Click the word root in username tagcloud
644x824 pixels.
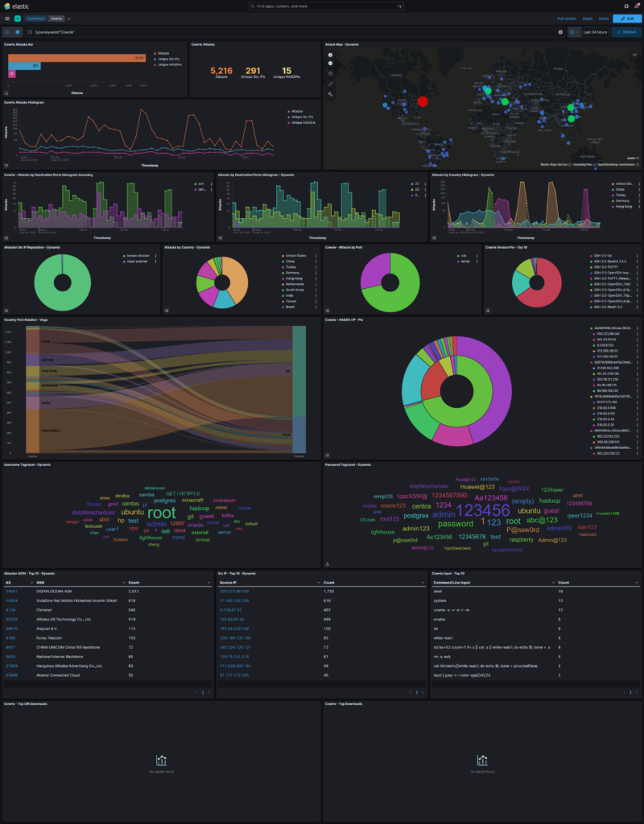(x=162, y=513)
